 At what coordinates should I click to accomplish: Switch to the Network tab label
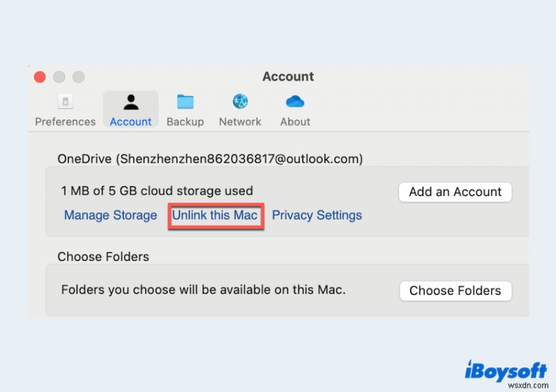click(x=240, y=122)
